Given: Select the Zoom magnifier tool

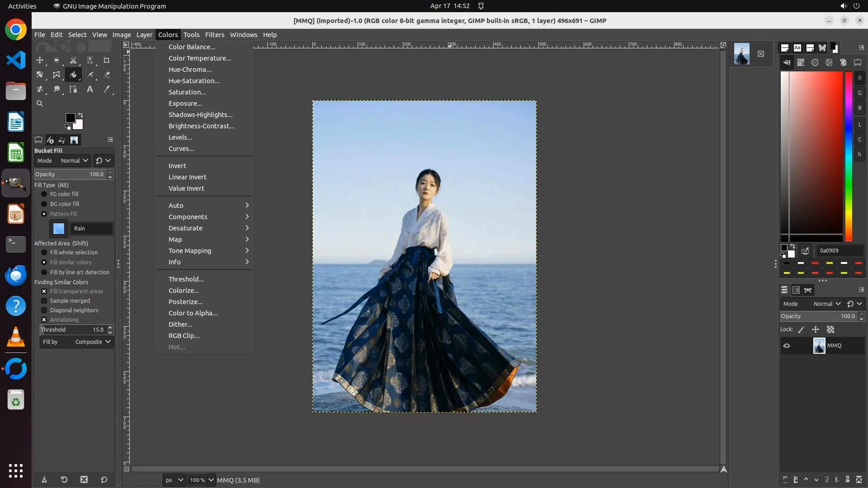Looking at the screenshot, I should pyautogui.click(x=40, y=104).
